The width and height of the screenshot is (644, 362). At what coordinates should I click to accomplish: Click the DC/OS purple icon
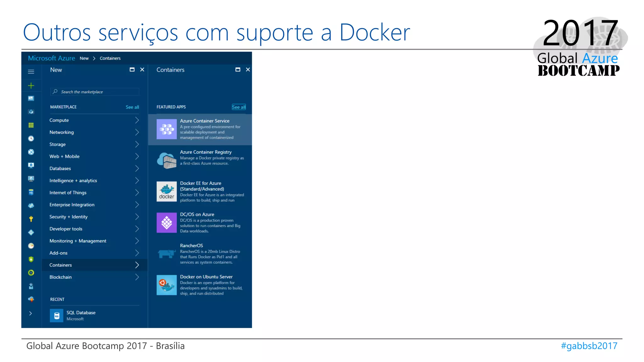pyautogui.click(x=167, y=222)
